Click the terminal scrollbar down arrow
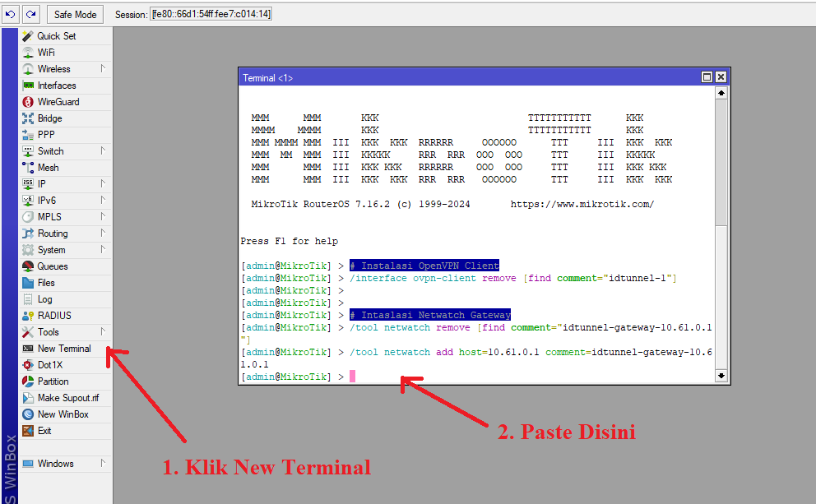The image size is (816, 504). point(721,376)
